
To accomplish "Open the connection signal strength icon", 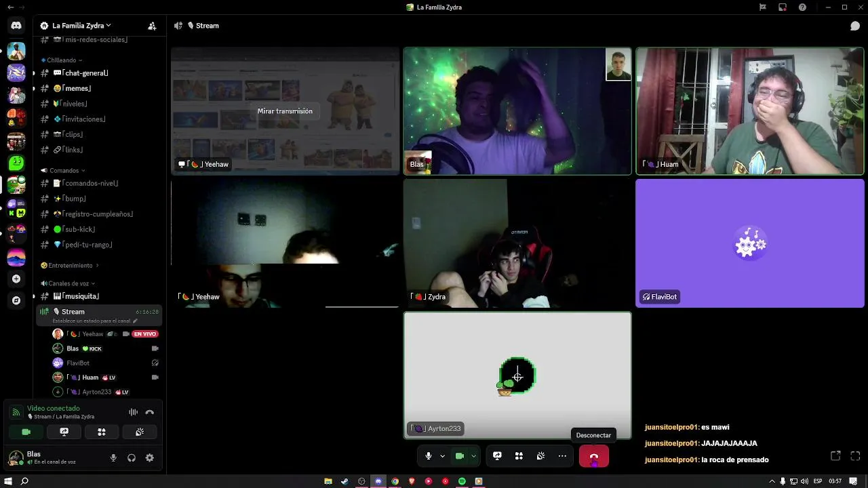I will pyautogui.click(x=15, y=412).
